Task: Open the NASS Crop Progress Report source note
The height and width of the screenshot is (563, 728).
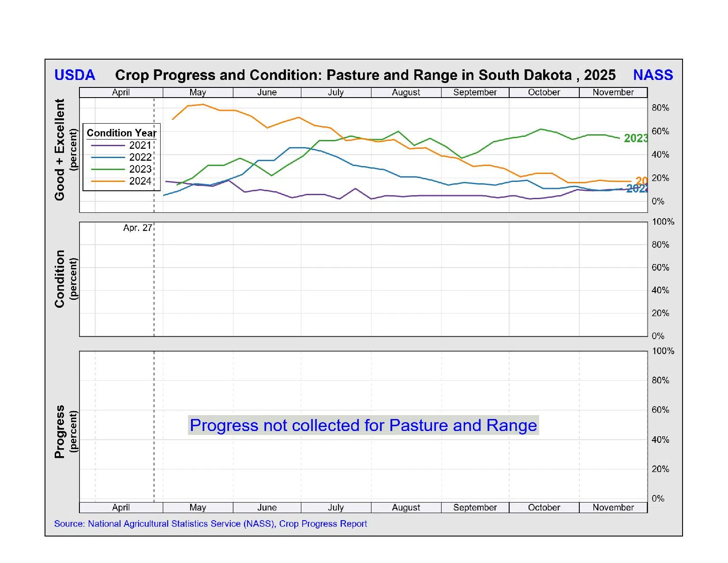Action: tap(210, 524)
